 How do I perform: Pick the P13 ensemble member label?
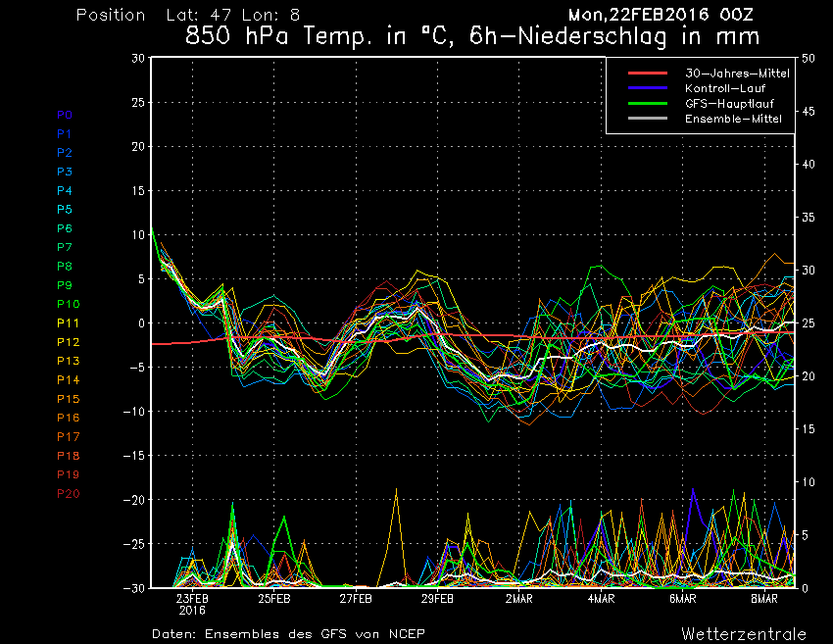68,361
